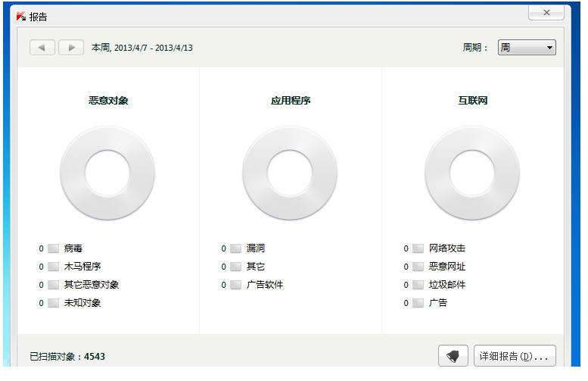Click the 网络攻击 legend swatch
588x381 pixels.
418,248
